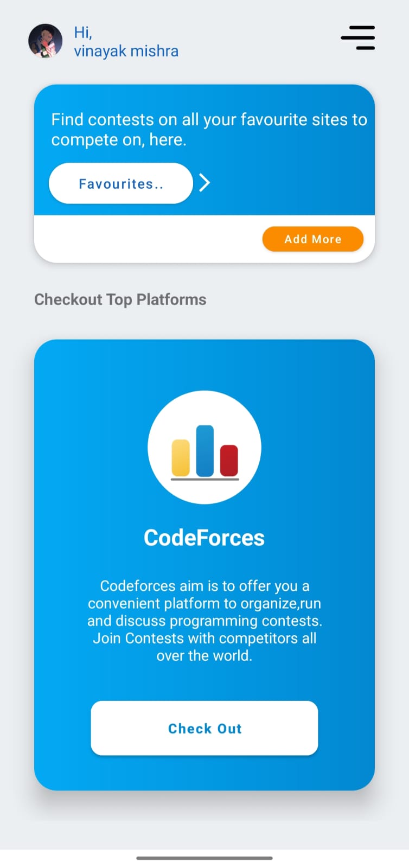This screenshot has width=409, height=868.
Task: Tap the blue bar in the CodeForces logo
Action: pos(204,450)
